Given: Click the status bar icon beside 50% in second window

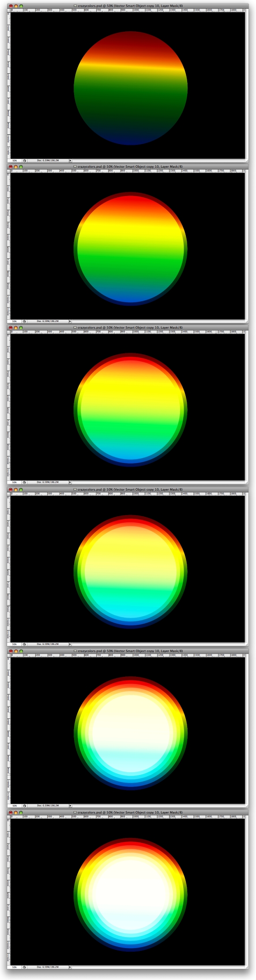Looking at the screenshot, I should pos(24,321).
